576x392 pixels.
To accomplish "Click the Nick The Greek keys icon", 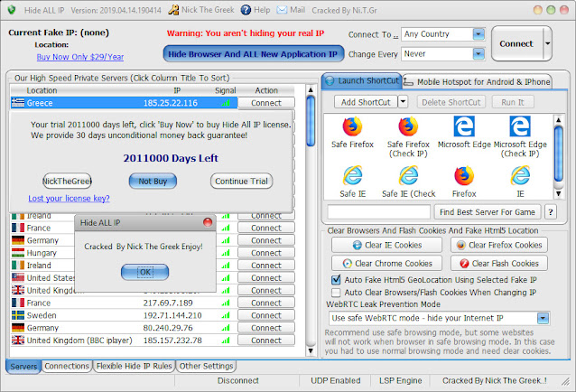I will tap(173, 10).
